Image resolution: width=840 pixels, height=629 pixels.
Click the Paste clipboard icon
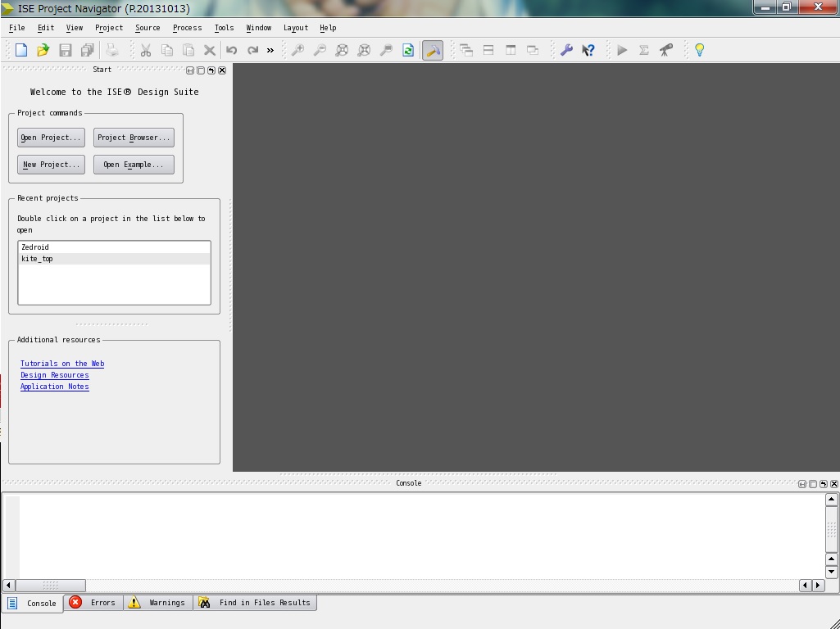[188, 50]
